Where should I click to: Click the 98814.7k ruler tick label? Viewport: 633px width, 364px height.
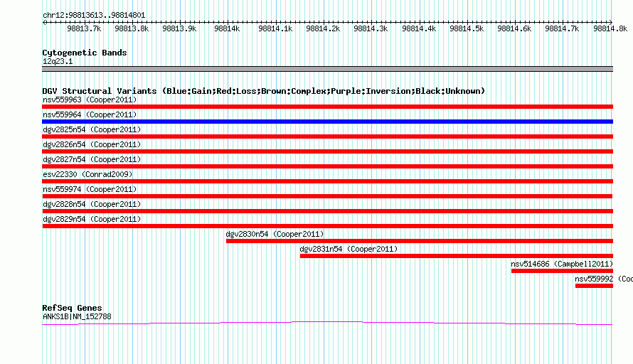click(x=562, y=28)
